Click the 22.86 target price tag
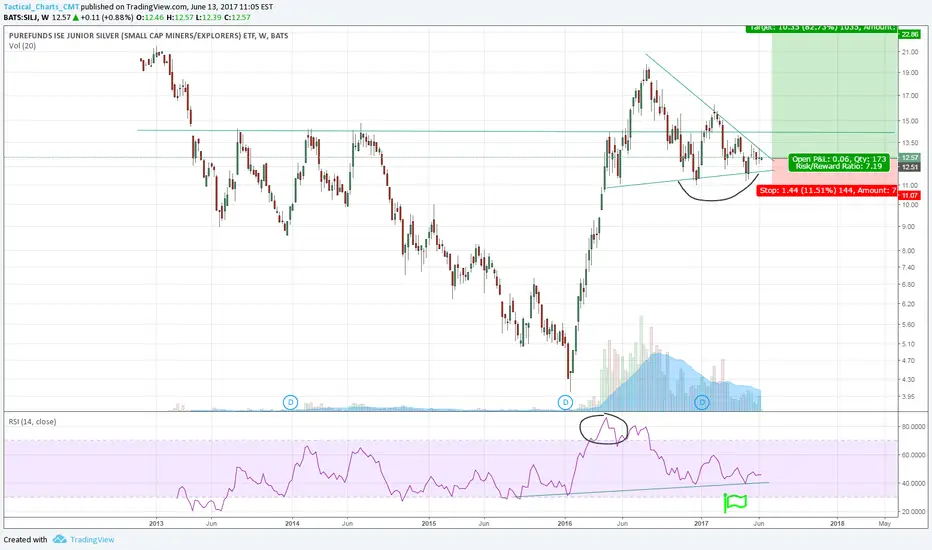 [909, 34]
